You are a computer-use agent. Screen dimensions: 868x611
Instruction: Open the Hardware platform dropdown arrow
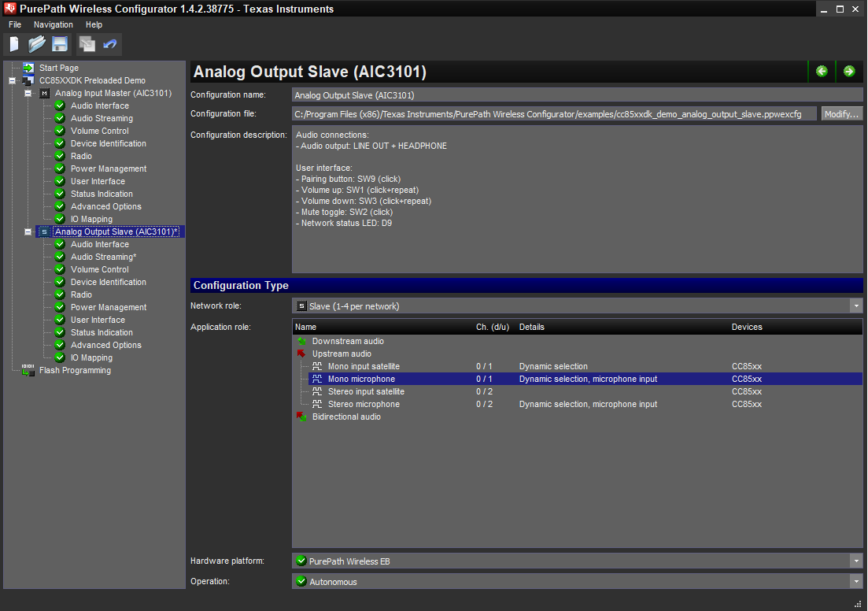point(856,561)
